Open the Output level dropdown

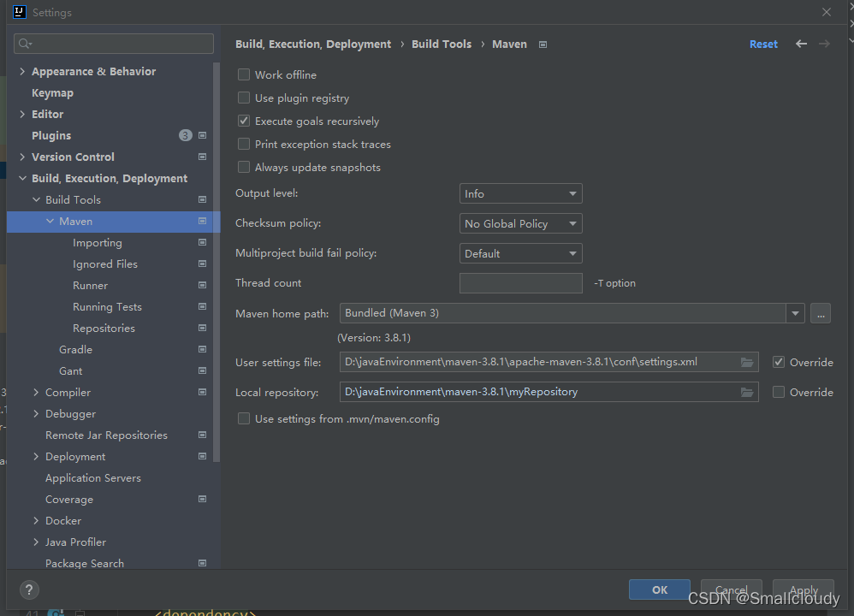click(x=520, y=192)
